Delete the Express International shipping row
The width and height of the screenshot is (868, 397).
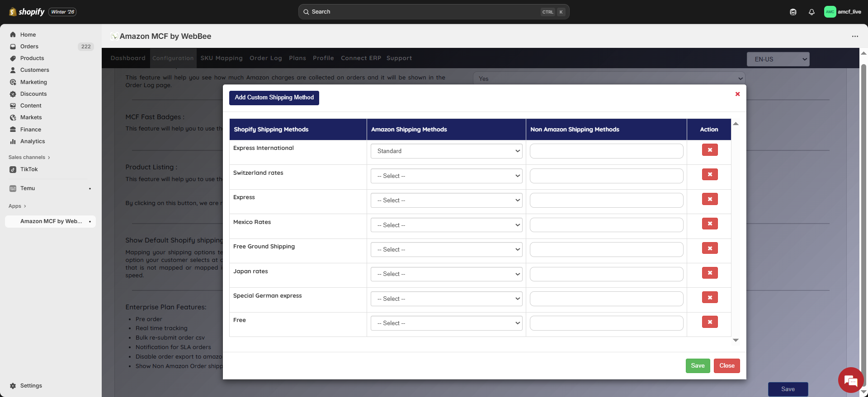tap(709, 150)
